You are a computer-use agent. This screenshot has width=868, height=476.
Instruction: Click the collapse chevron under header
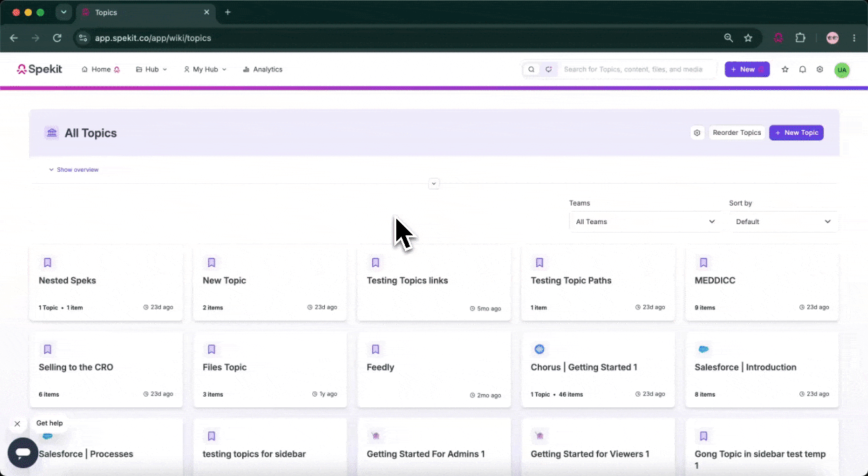point(434,183)
